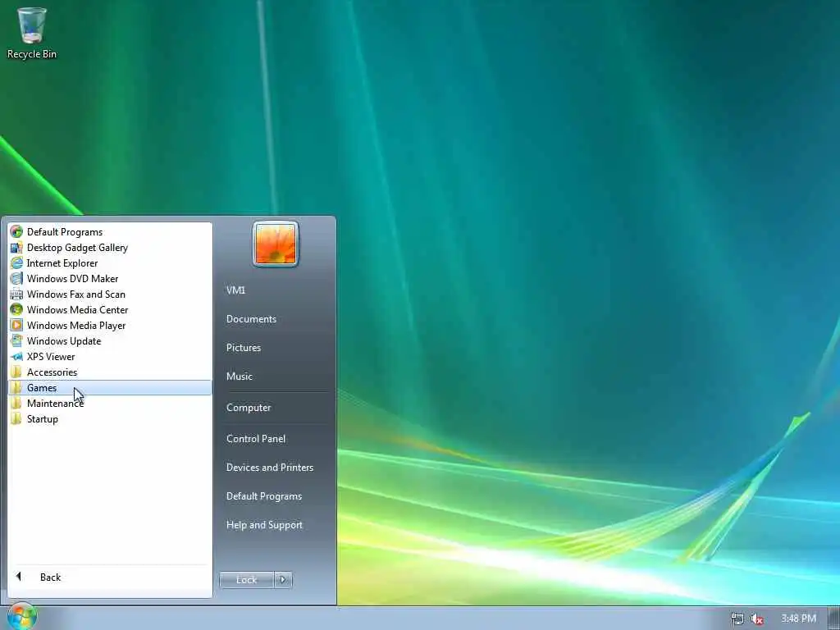Screen dimensions: 840x630
Task: Open the Recycle Bin desktop icon
Action: [32, 32]
